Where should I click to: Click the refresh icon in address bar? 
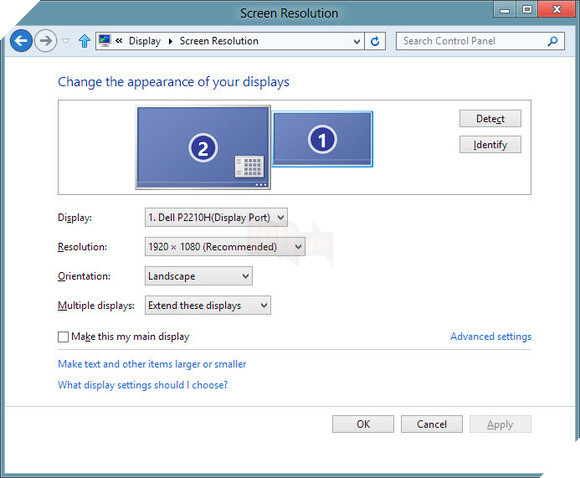pos(375,41)
